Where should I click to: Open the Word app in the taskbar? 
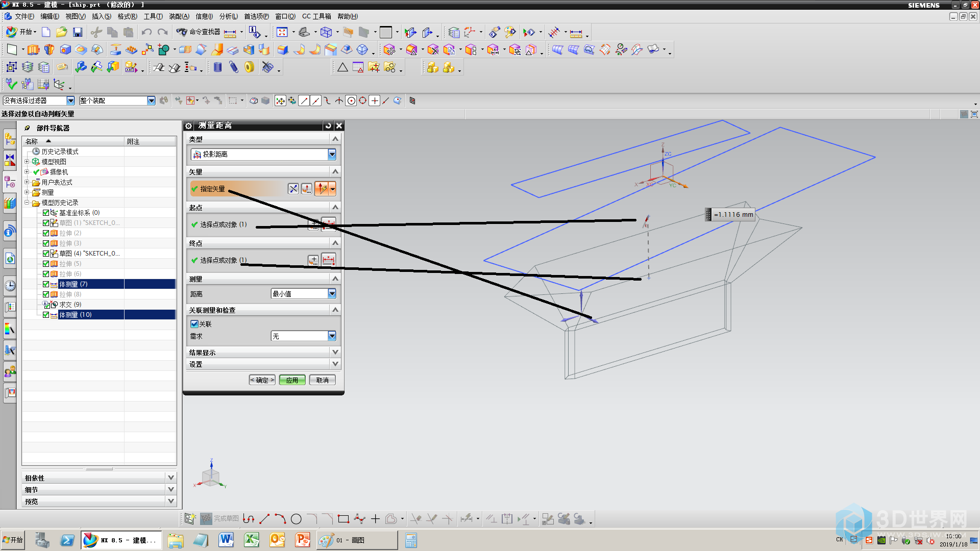226,540
